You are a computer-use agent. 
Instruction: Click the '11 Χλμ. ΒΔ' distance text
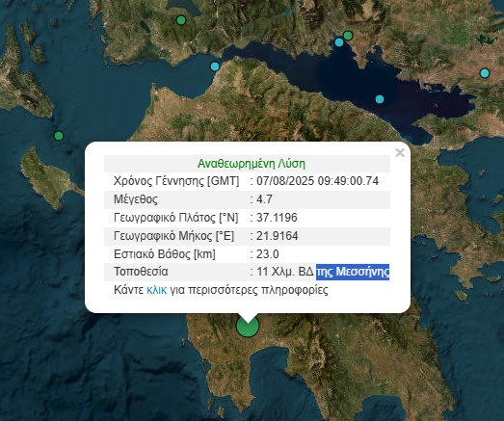[x=285, y=272]
